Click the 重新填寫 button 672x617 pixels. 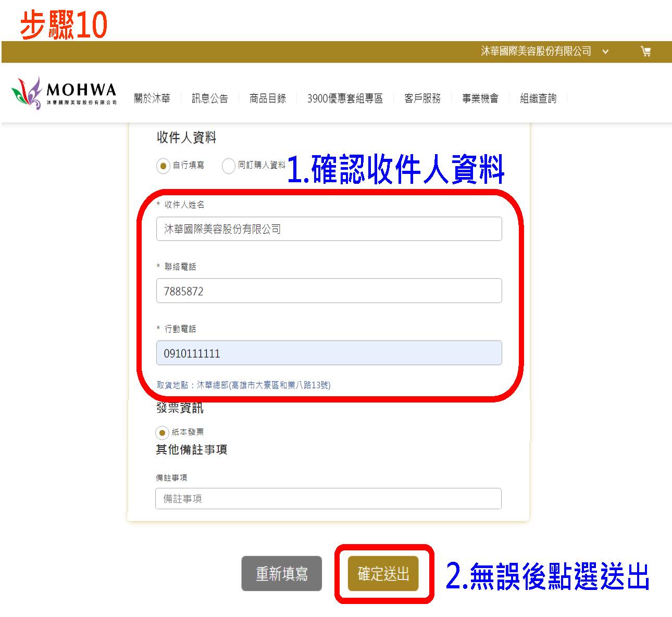282,574
